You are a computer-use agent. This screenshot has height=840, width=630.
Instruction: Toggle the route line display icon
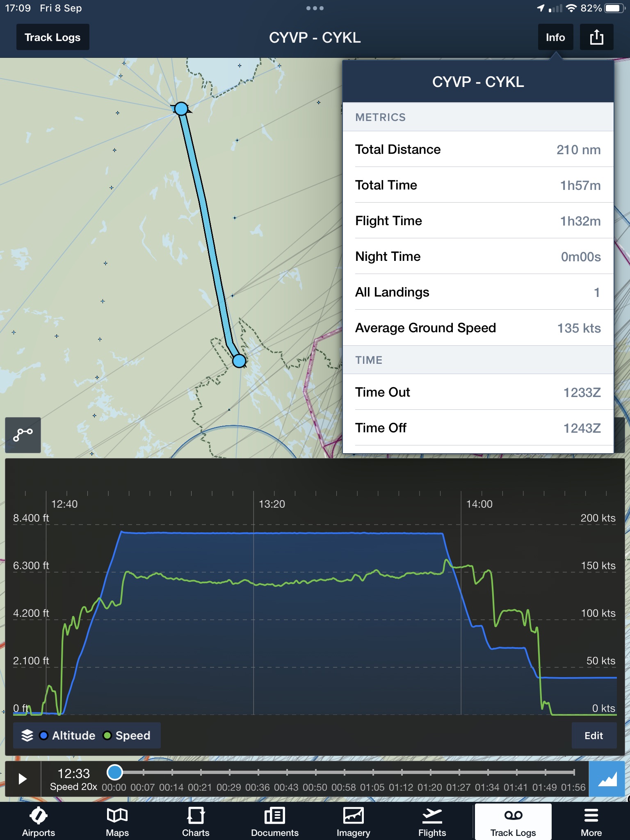coord(23,435)
